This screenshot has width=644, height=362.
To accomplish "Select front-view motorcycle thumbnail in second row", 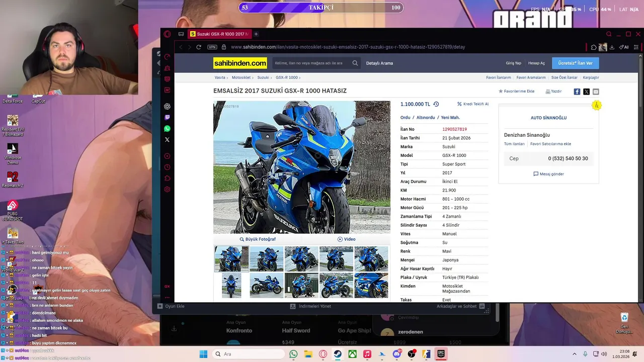I will point(231,286).
